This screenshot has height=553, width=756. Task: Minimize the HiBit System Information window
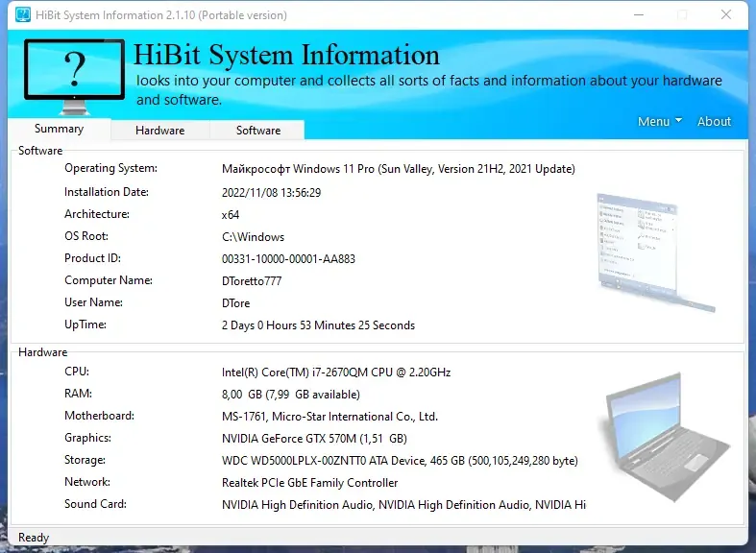pyautogui.click(x=639, y=15)
